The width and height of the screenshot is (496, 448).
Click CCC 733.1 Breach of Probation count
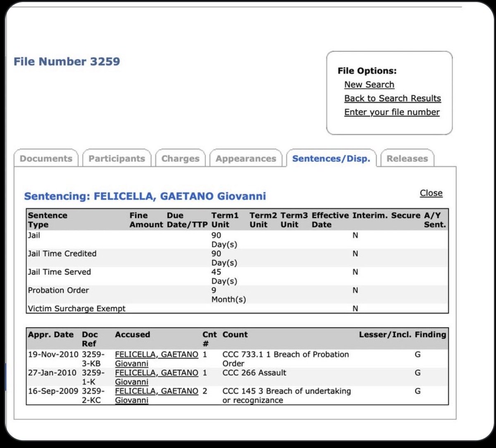click(x=286, y=359)
